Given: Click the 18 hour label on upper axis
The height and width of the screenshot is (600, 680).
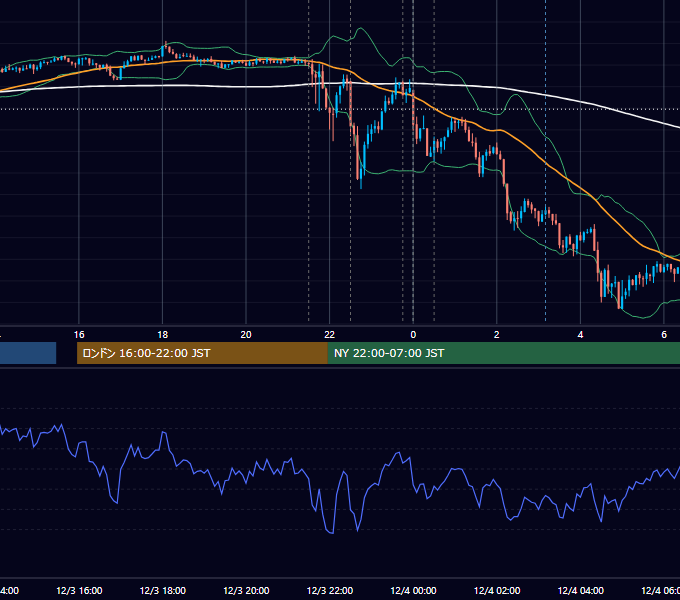Looking at the screenshot, I should click(x=163, y=335).
